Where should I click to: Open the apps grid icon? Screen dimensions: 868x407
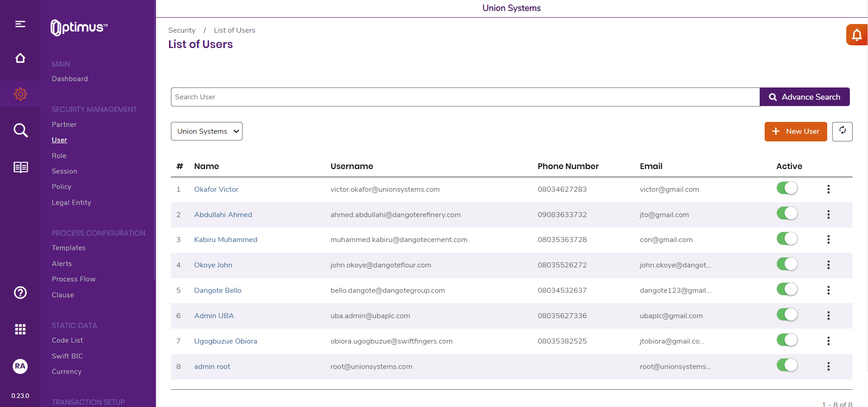coord(20,329)
